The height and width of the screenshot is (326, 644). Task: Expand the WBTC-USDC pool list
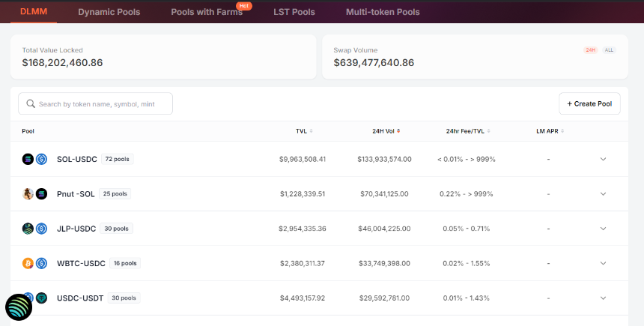click(x=603, y=263)
